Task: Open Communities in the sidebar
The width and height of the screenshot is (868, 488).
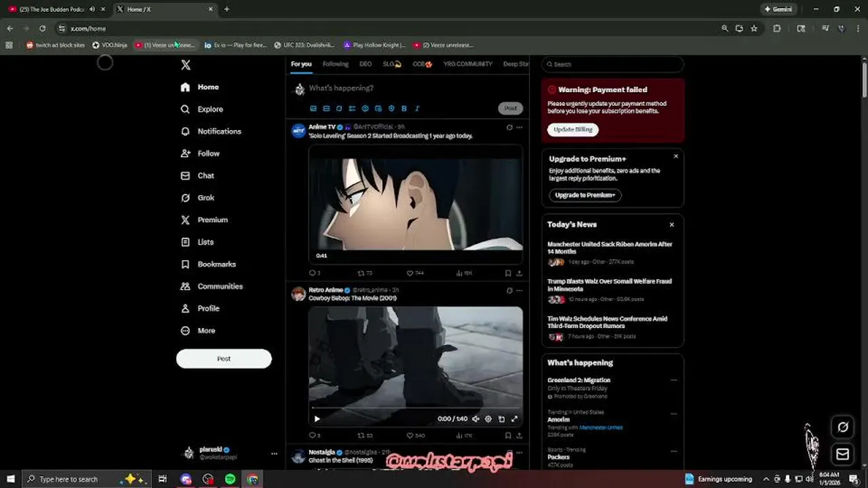Action: point(212,286)
